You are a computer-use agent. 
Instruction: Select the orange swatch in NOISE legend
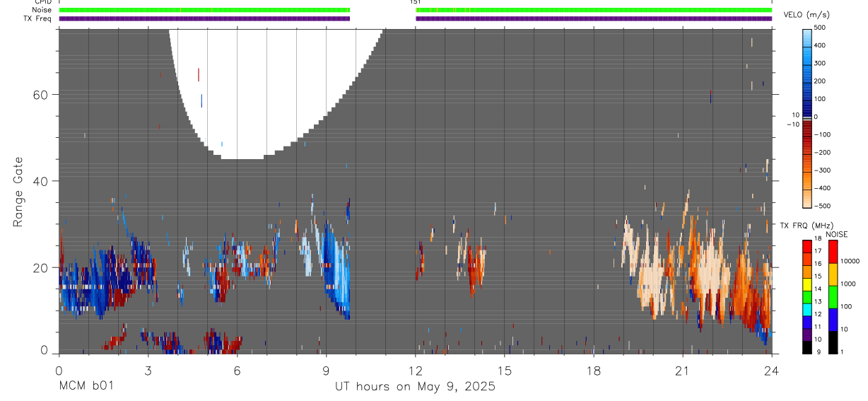(x=833, y=274)
